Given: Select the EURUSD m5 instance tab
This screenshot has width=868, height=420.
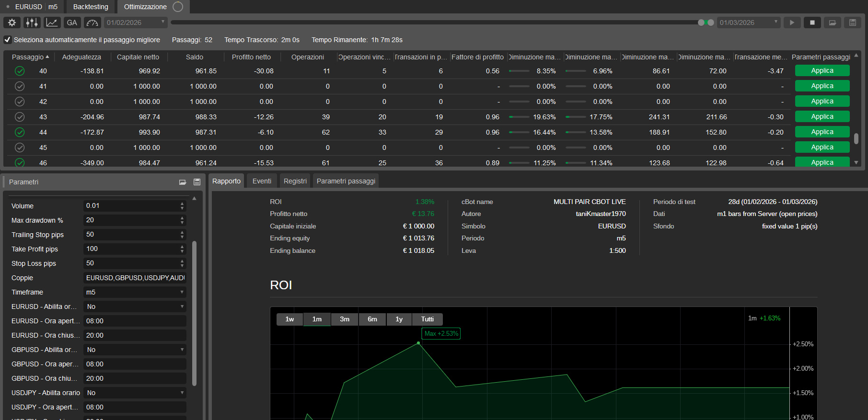Looking at the screenshot, I should (32, 7).
